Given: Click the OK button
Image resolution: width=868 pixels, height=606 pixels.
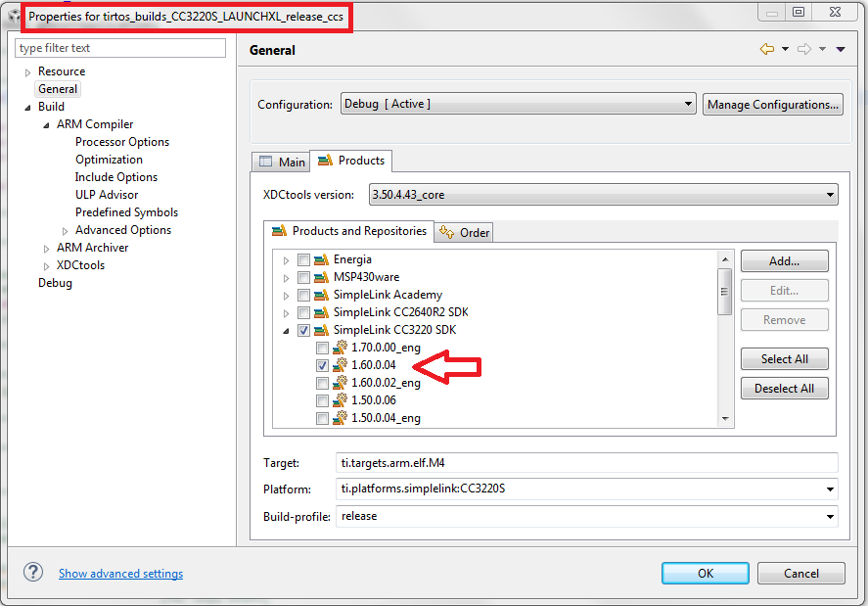Looking at the screenshot, I should point(706,574).
